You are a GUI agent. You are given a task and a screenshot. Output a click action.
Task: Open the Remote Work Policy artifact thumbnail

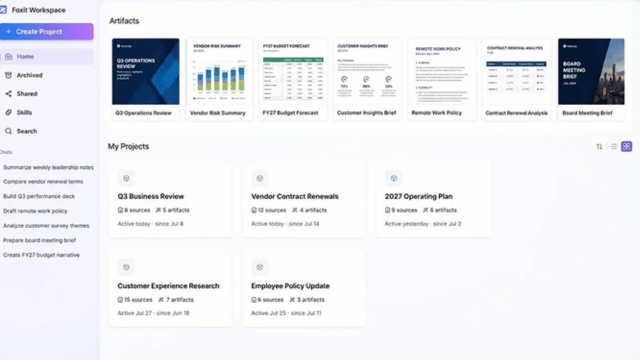pos(442,71)
